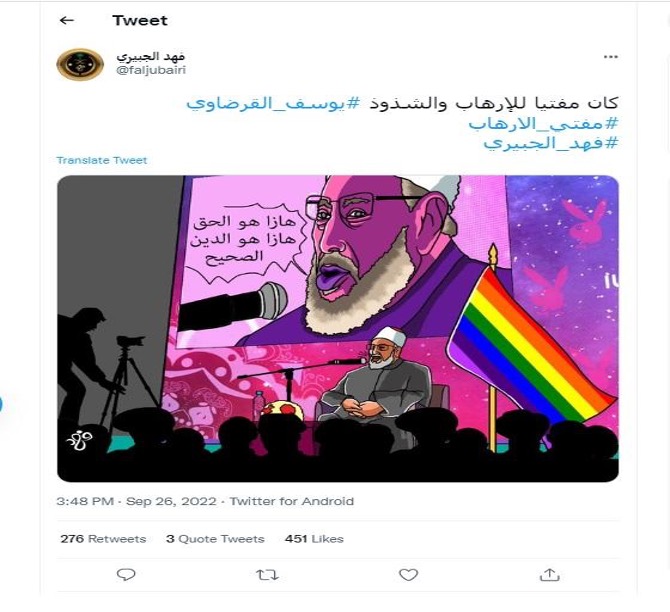Open the three-dot more options menu
This screenshot has height=612, width=670.
[x=611, y=57]
